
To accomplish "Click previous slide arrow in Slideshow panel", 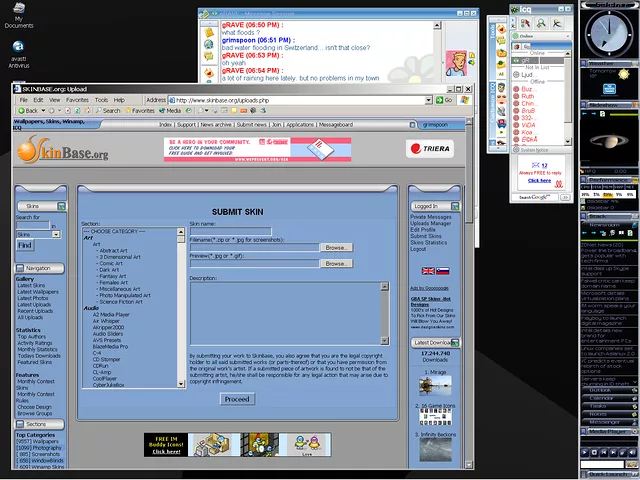I will [x=584, y=114].
